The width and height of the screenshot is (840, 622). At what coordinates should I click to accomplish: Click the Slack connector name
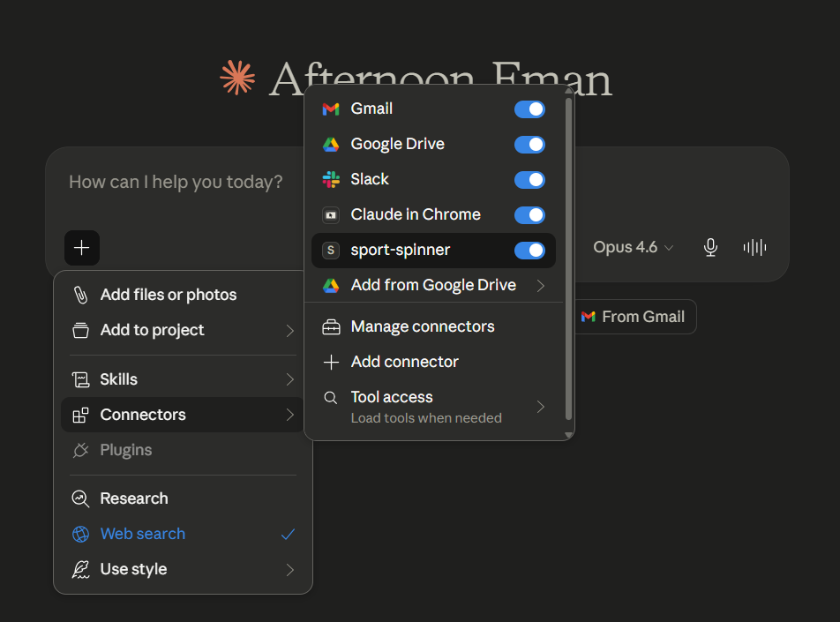[370, 179]
